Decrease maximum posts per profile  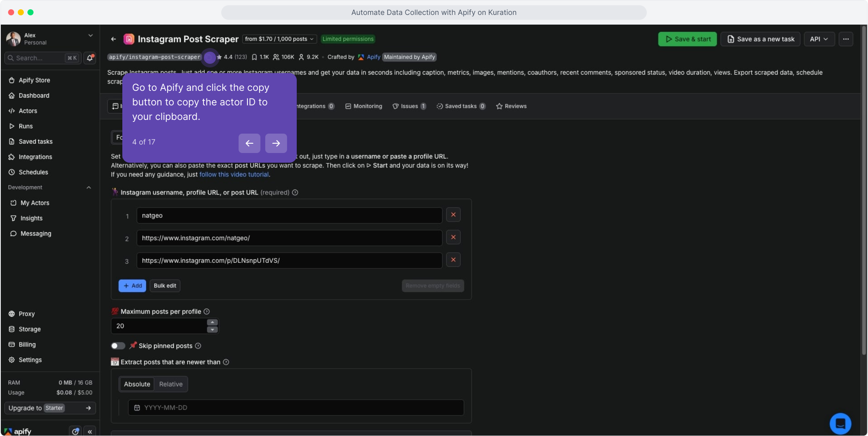pos(212,329)
